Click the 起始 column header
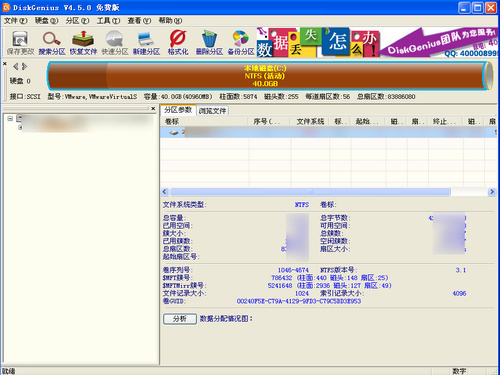The width and height of the screenshot is (500, 375). pyautogui.click(x=368, y=121)
